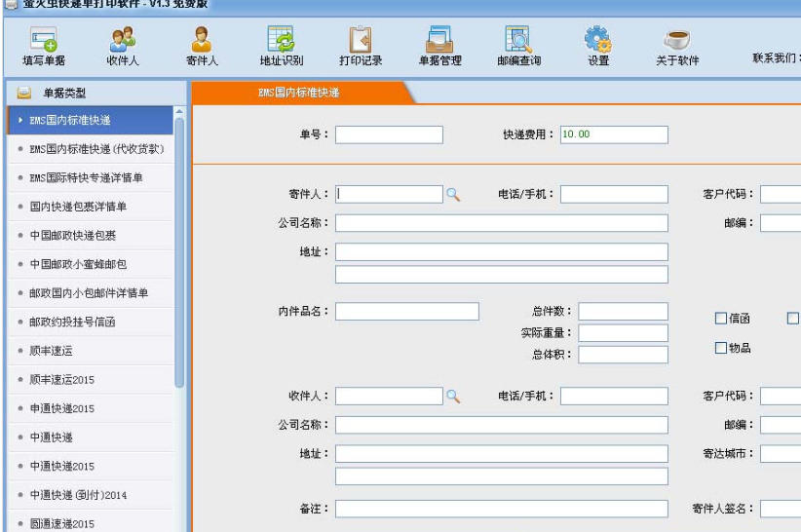Focus the 收件人 name field

389,397
